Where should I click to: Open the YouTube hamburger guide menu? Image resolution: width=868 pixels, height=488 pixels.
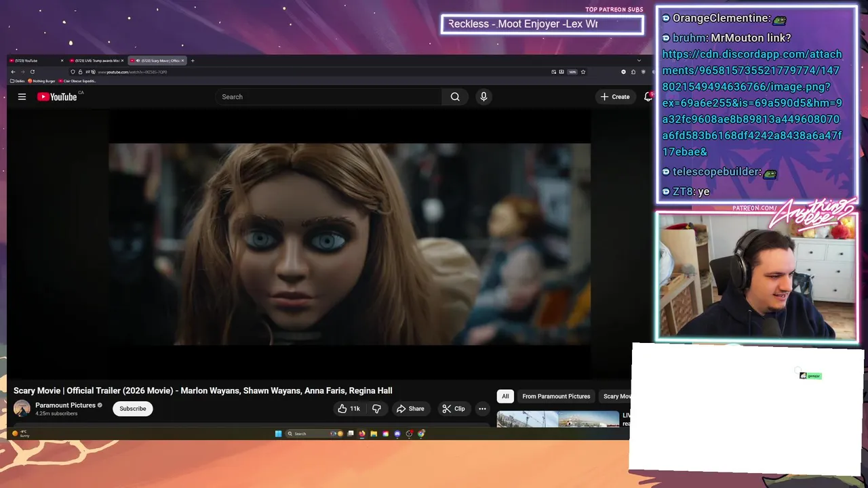pyautogui.click(x=22, y=97)
